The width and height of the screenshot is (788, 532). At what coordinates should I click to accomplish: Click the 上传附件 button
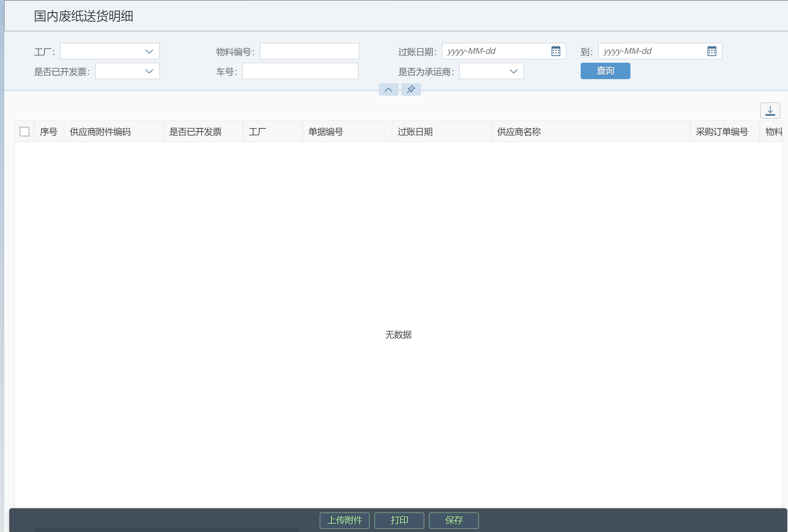click(x=345, y=520)
